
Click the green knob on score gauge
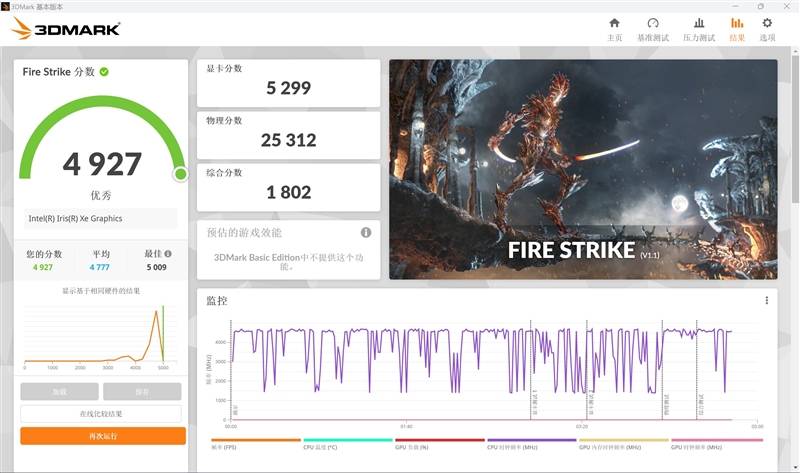tap(180, 174)
